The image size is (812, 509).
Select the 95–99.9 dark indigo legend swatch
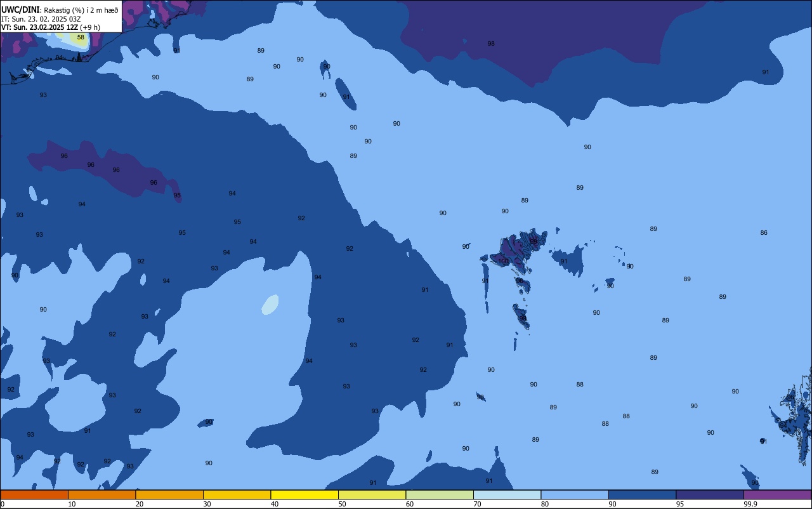(710, 494)
